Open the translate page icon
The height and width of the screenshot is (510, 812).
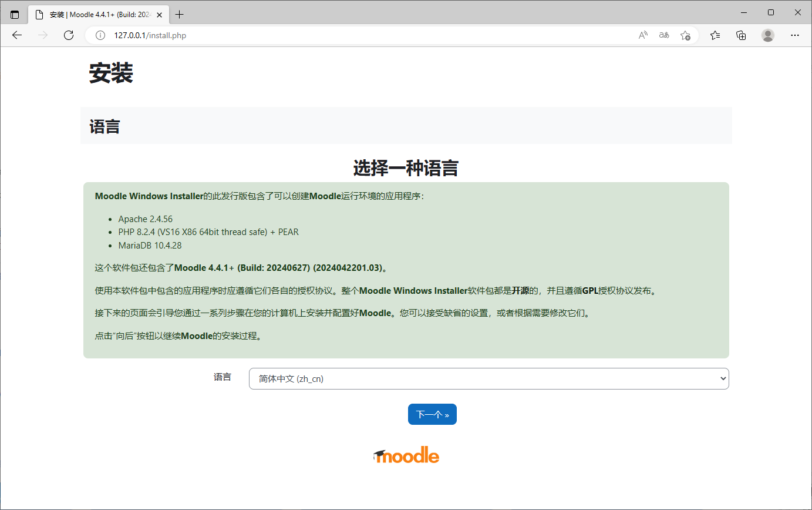pos(664,35)
